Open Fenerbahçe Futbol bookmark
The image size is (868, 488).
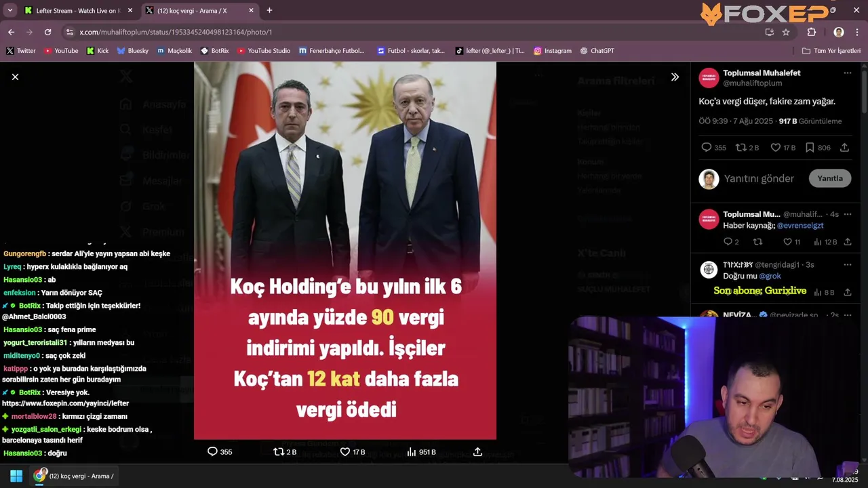[332, 51]
